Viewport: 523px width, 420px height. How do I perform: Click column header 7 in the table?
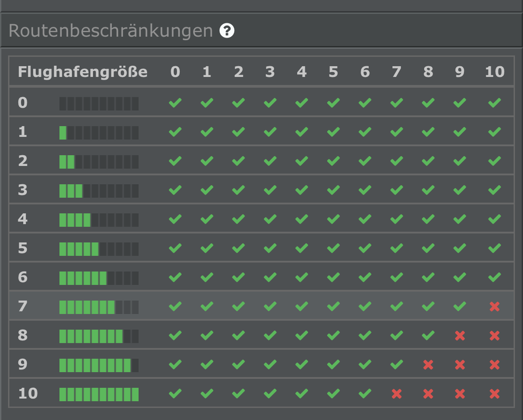click(396, 72)
